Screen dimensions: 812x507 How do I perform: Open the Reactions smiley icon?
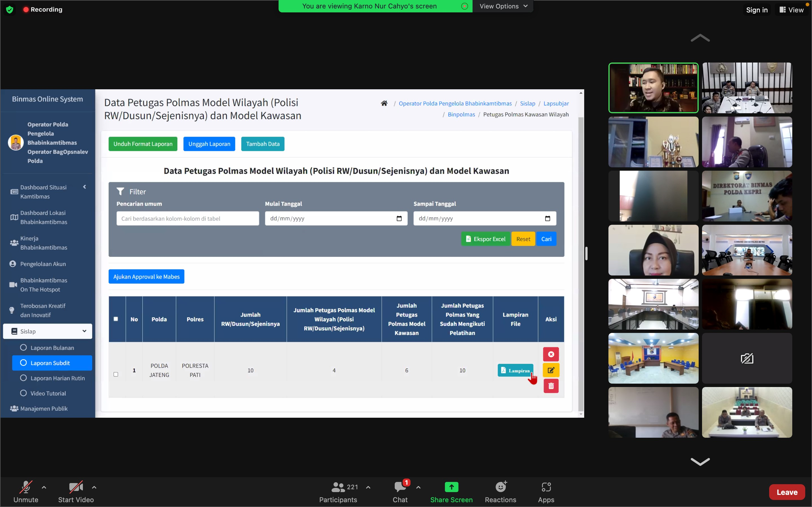(500, 487)
